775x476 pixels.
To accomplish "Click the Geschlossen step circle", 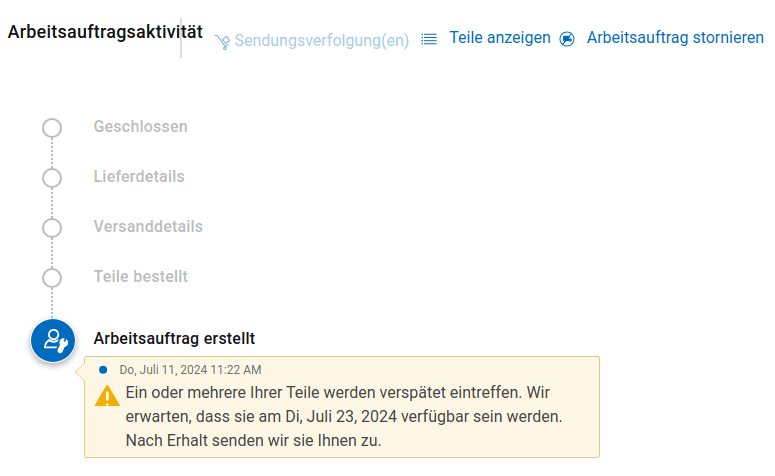I will pos(52,127).
